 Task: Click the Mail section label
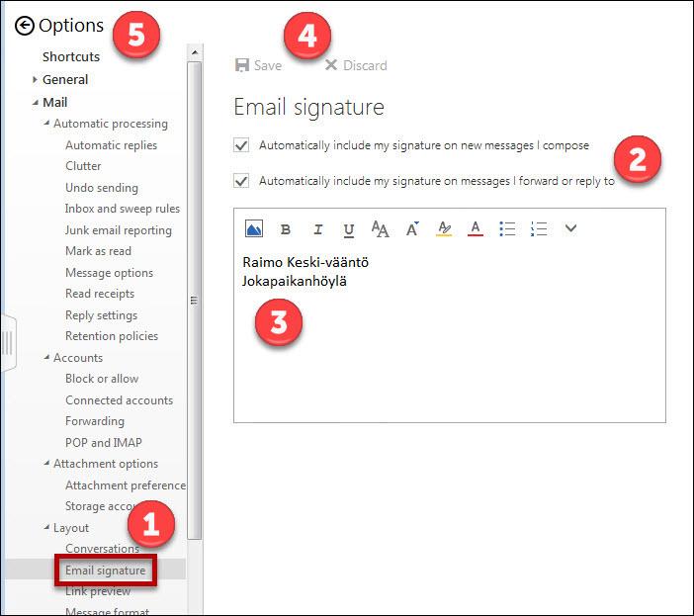coord(55,102)
